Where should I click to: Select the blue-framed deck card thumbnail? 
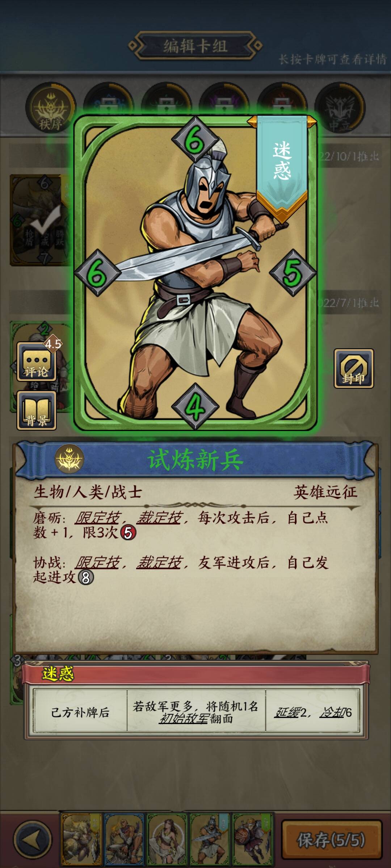pos(124,839)
